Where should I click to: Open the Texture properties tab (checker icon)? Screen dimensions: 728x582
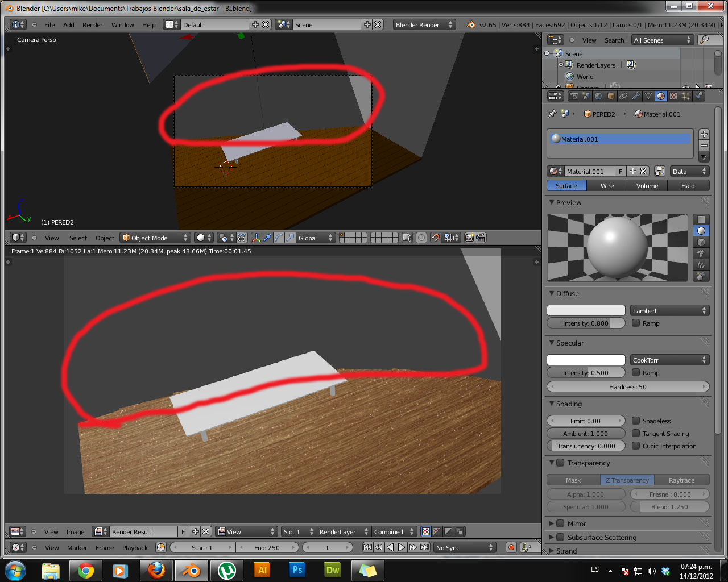tap(673, 96)
